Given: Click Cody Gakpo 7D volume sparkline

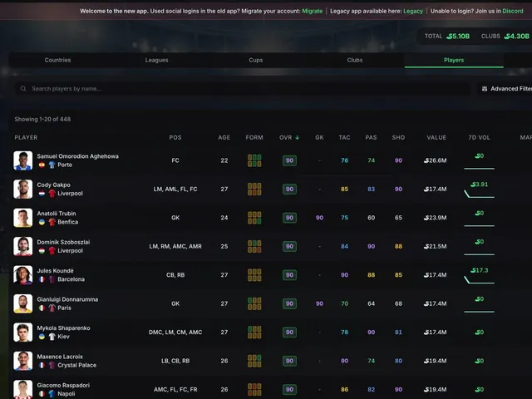Looking at the screenshot, I should click(479, 194).
